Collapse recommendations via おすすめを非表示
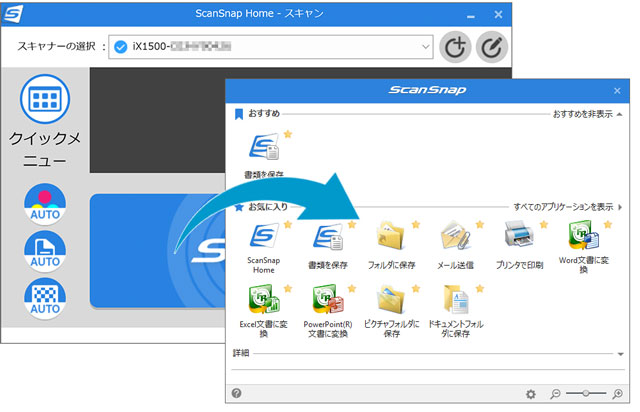The image size is (640, 412). tap(587, 114)
